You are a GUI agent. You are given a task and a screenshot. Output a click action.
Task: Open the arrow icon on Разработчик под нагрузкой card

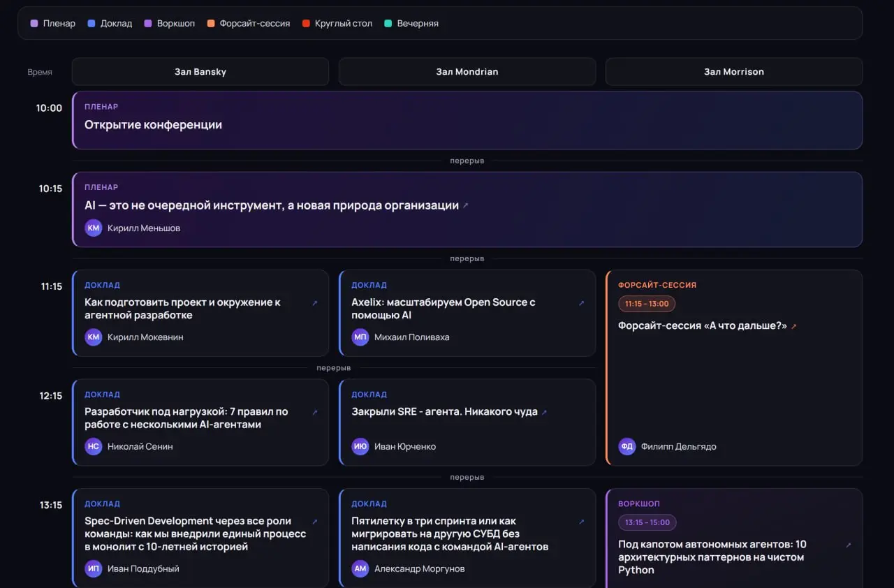point(315,413)
